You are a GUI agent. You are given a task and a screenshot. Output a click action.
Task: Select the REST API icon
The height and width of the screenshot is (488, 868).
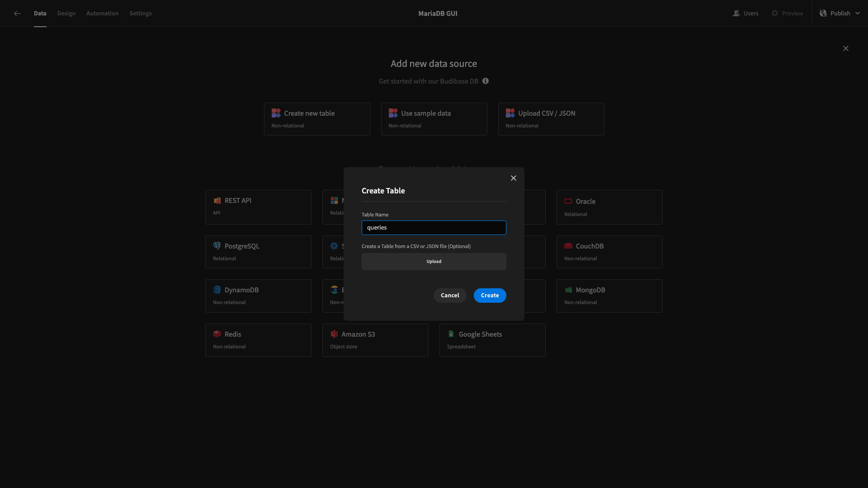pos(217,201)
